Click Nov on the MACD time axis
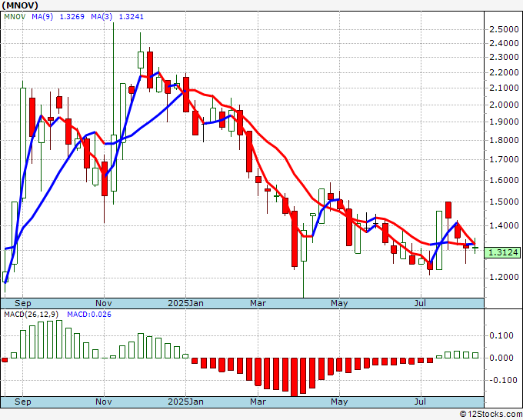The height and width of the screenshot is (420, 523). click(104, 402)
